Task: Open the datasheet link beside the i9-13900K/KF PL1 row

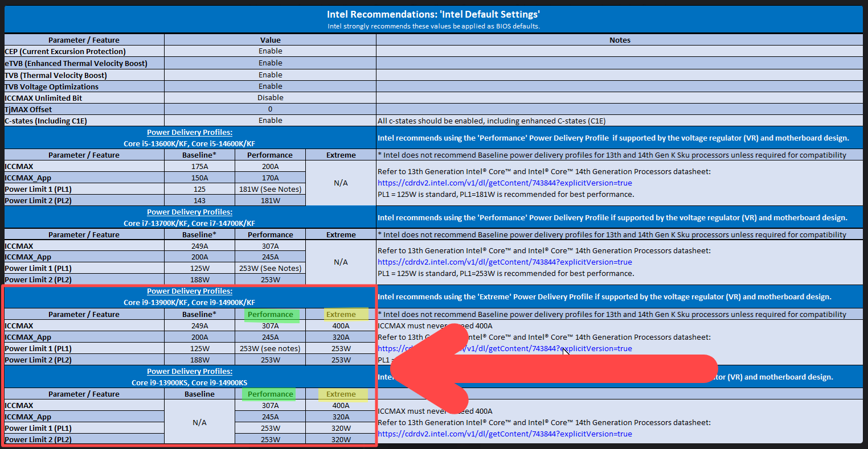Action: 505,348
